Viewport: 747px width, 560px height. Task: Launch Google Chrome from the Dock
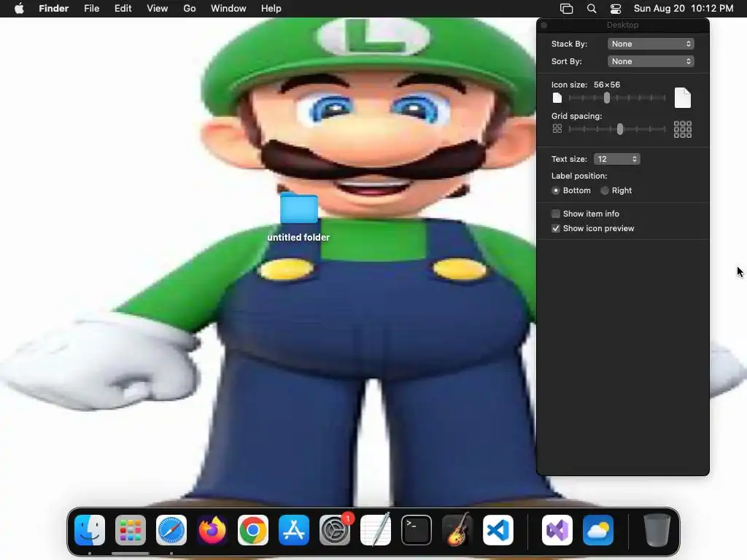coord(253,530)
